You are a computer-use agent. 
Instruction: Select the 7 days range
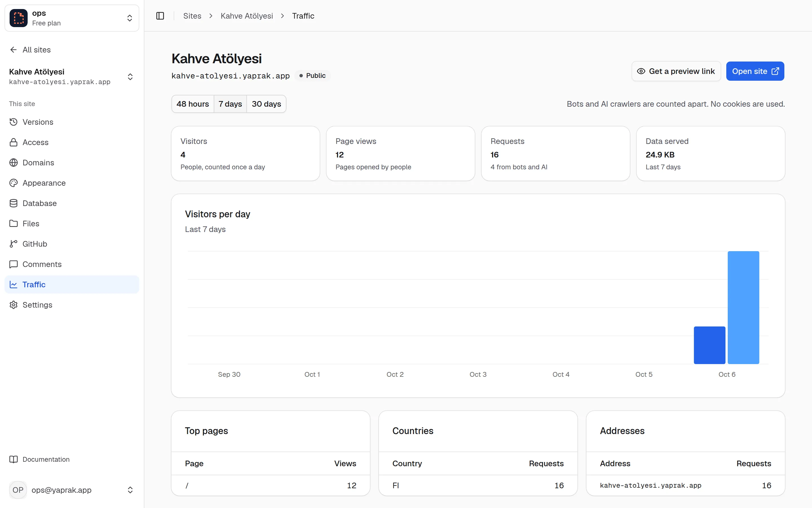[x=230, y=104]
